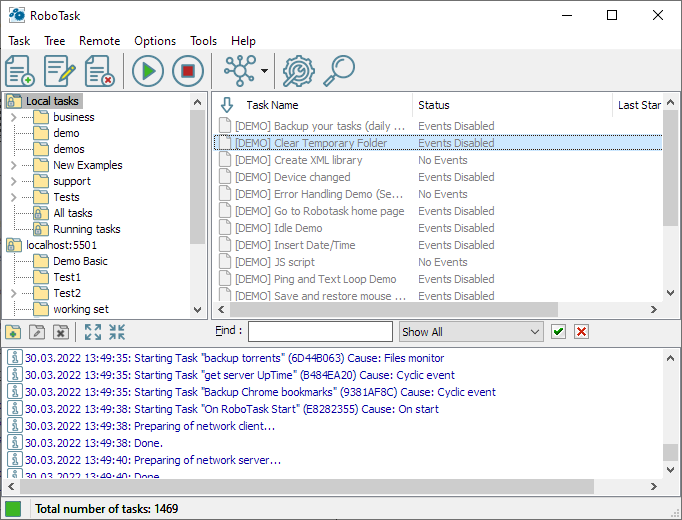Viewport: 682px width, 520px height.
Task: Open the Show All filter dropdown
Action: 471,332
